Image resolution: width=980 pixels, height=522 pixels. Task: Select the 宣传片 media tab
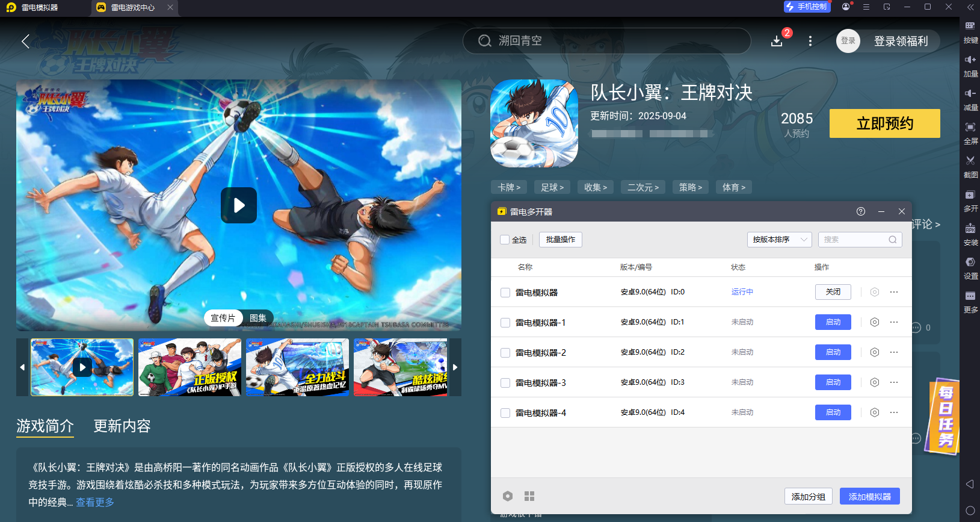click(x=223, y=318)
